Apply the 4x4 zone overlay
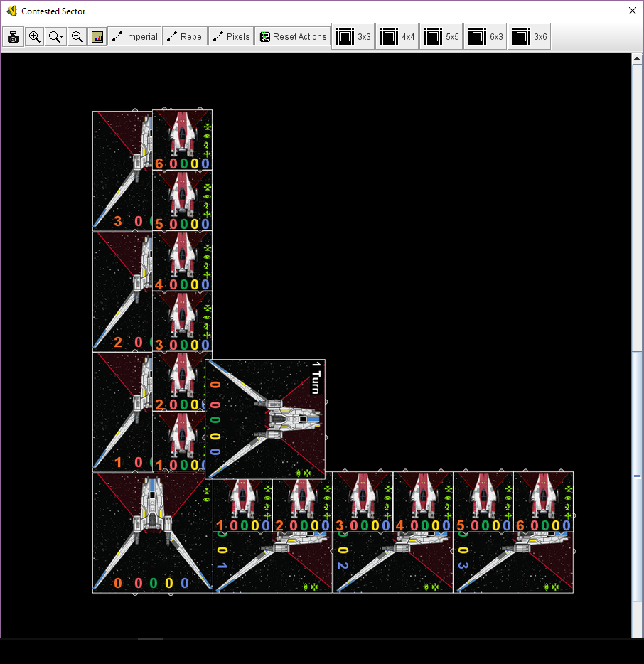Viewport: 644px width, 664px height. pos(397,36)
